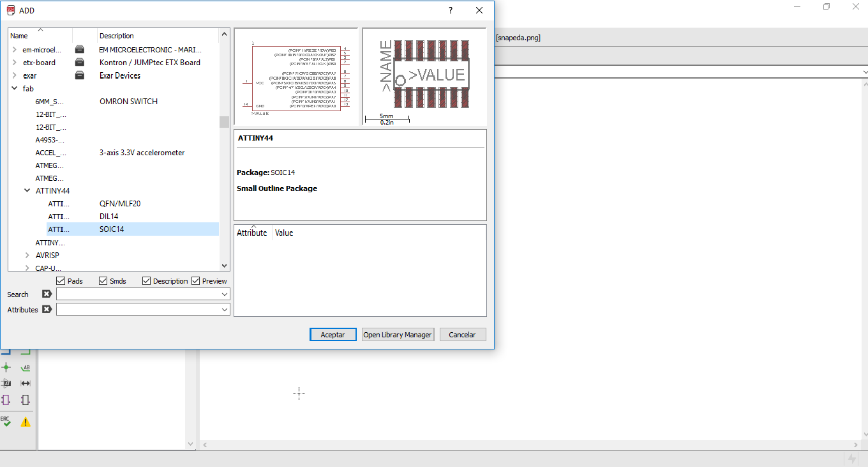Click the ADD dialog help question mark
The height and width of the screenshot is (467, 868).
(451, 10)
